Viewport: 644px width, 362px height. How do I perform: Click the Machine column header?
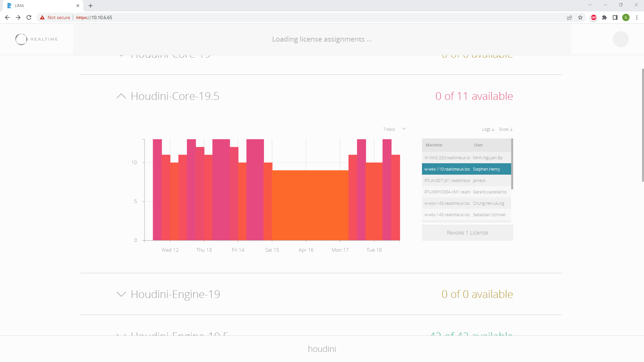[x=434, y=145]
